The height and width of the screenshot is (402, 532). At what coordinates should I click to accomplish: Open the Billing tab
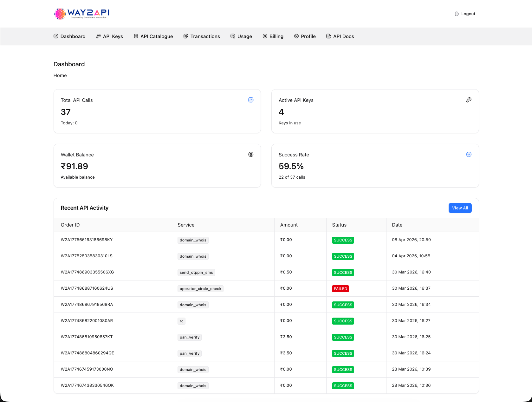pyautogui.click(x=273, y=36)
